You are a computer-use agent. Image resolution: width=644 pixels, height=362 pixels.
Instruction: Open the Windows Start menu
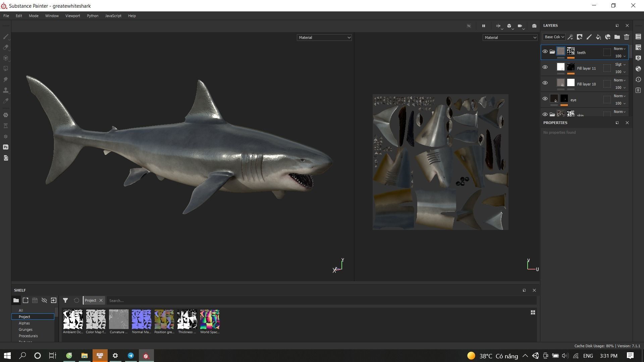click(x=7, y=356)
